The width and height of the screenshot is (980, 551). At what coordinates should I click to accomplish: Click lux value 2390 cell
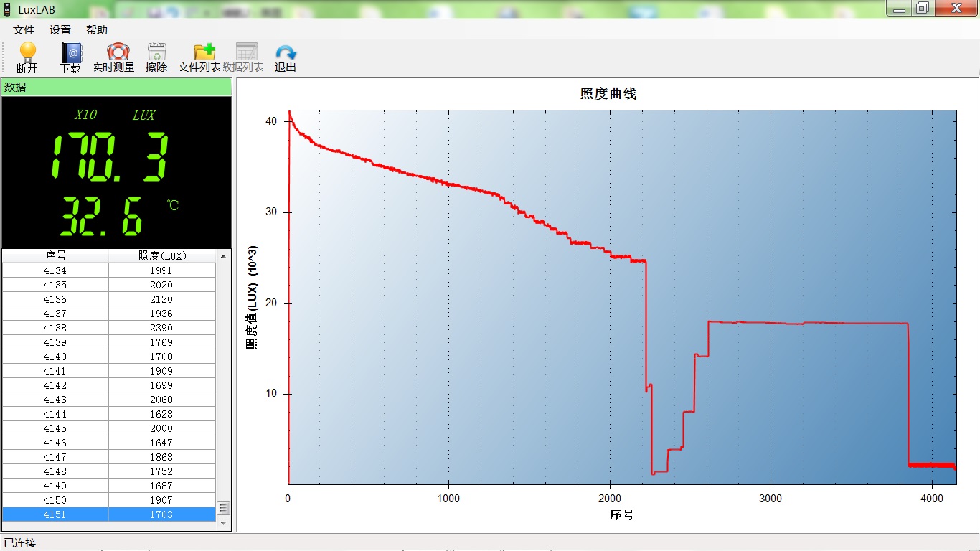point(161,328)
